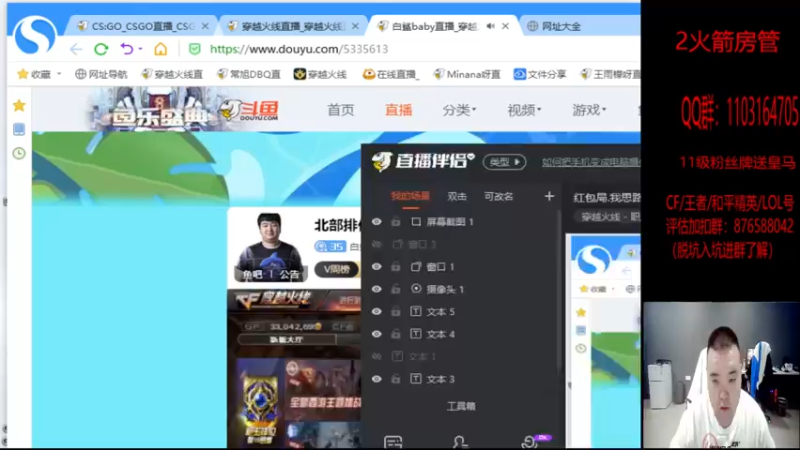800x450 pixels.
Task: Select the 摄像头 1 source row
Action: 459,289
